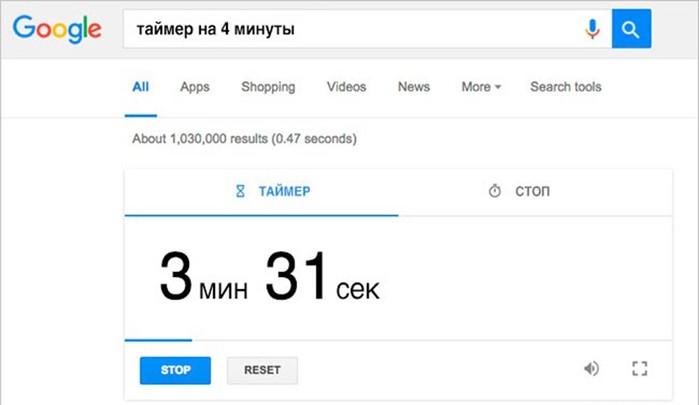
Task: Expand the More dropdown menu
Action: [481, 87]
